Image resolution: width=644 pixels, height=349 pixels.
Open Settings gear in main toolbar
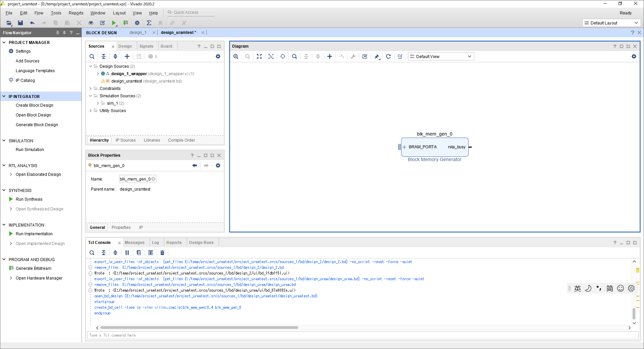point(137,23)
